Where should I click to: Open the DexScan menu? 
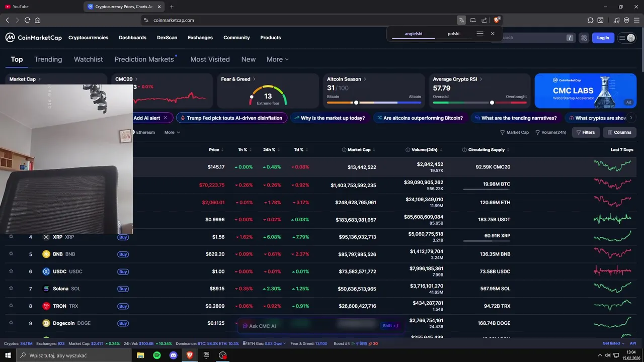pyautogui.click(x=167, y=38)
